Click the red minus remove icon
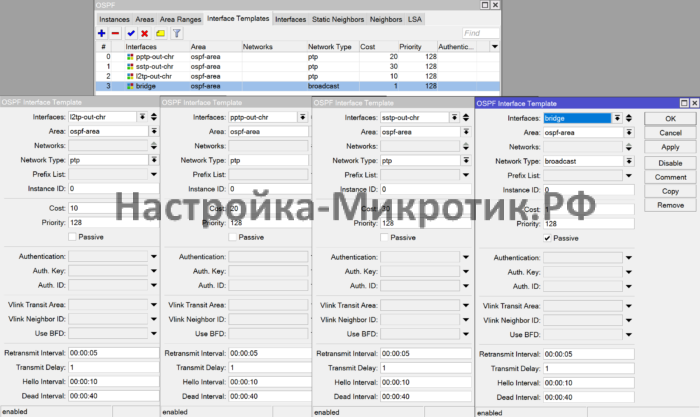Screen dimensions: 700x417 pos(115,33)
